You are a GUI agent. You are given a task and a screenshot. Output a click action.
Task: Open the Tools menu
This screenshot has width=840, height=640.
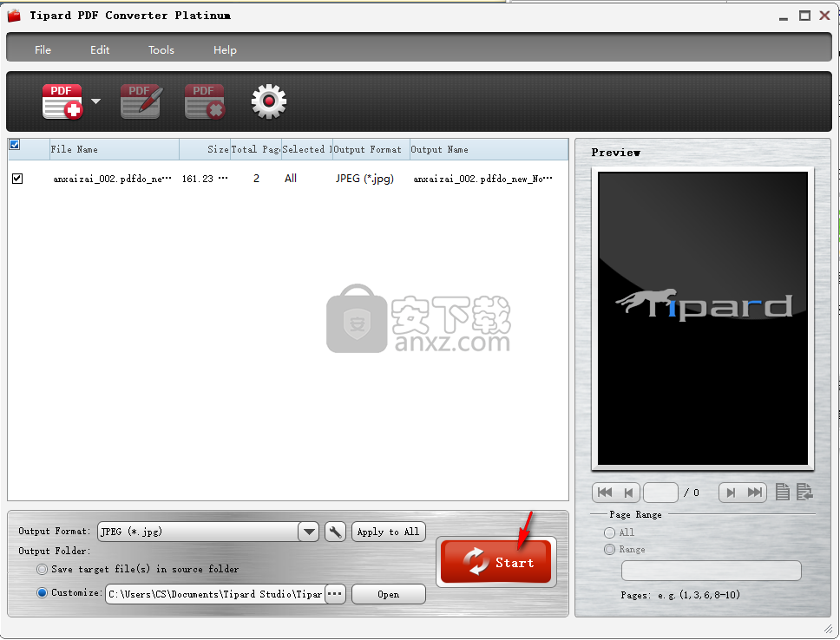(x=161, y=49)
